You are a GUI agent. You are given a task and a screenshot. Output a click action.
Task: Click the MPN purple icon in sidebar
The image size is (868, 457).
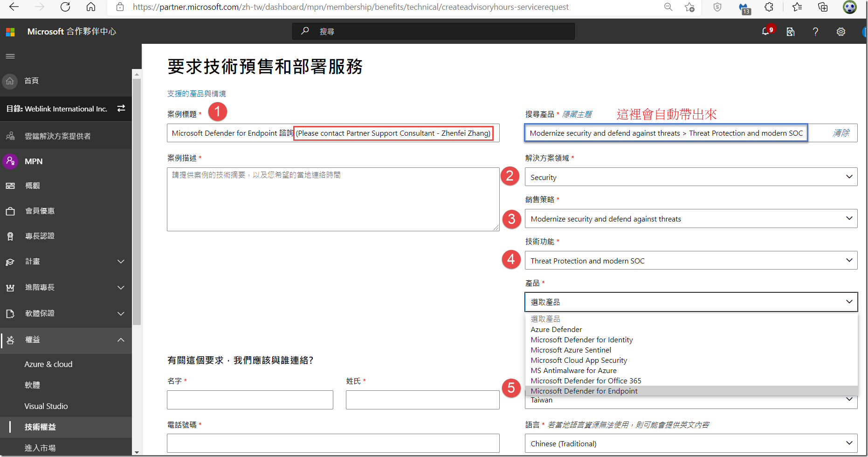pyautogui.click(x=10, y=161)
